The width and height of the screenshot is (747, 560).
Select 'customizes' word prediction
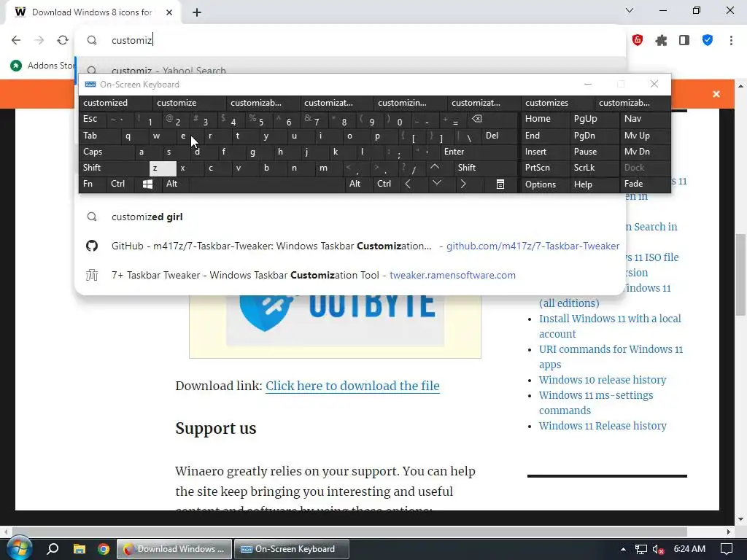558,103
